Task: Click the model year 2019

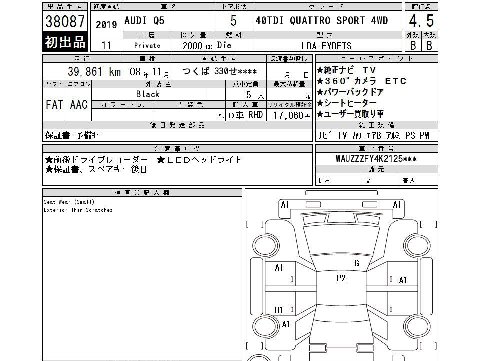Action: click(x=106, y=24)
